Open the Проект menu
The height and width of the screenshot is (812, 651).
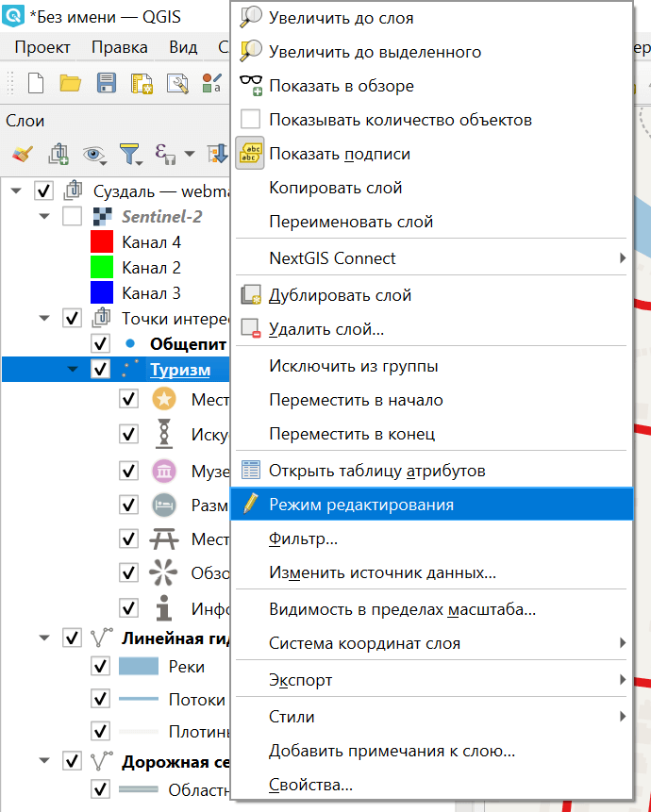pyautogui.click(x=42, y=47)
